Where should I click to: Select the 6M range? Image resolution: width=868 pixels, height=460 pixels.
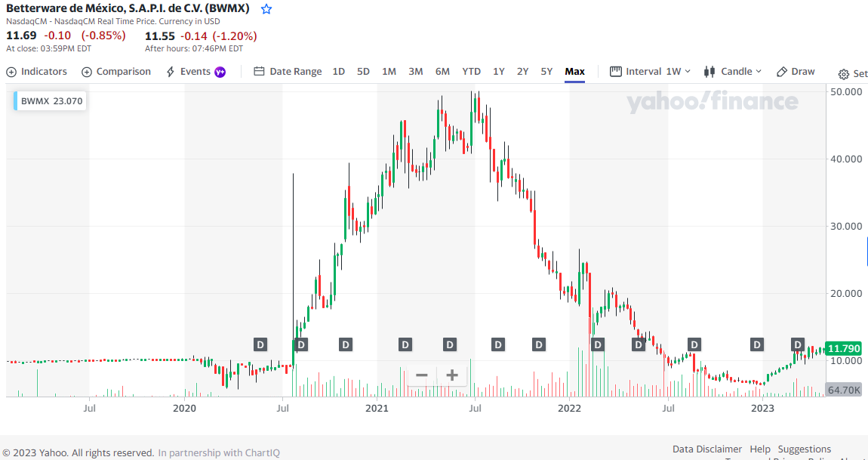442,72
